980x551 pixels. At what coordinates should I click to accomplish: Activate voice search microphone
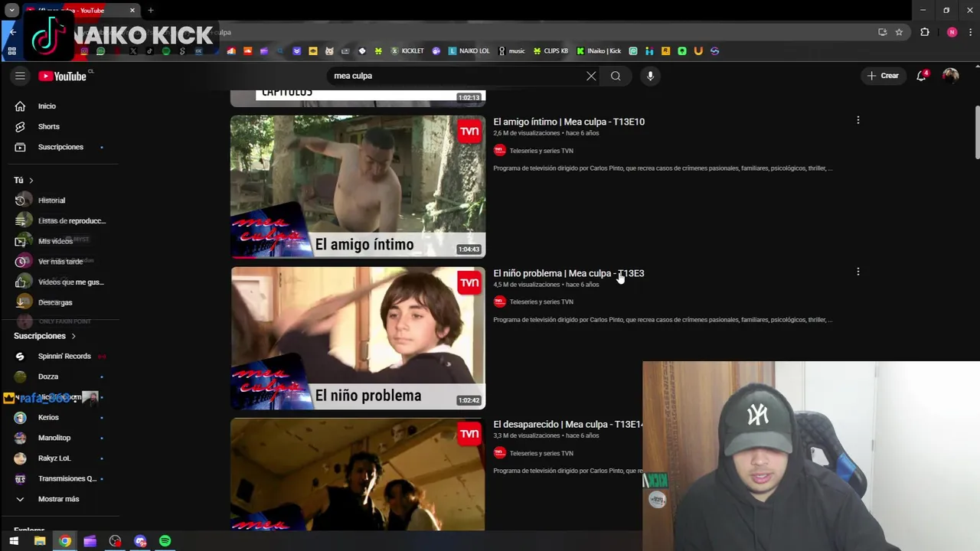[650, 76]
